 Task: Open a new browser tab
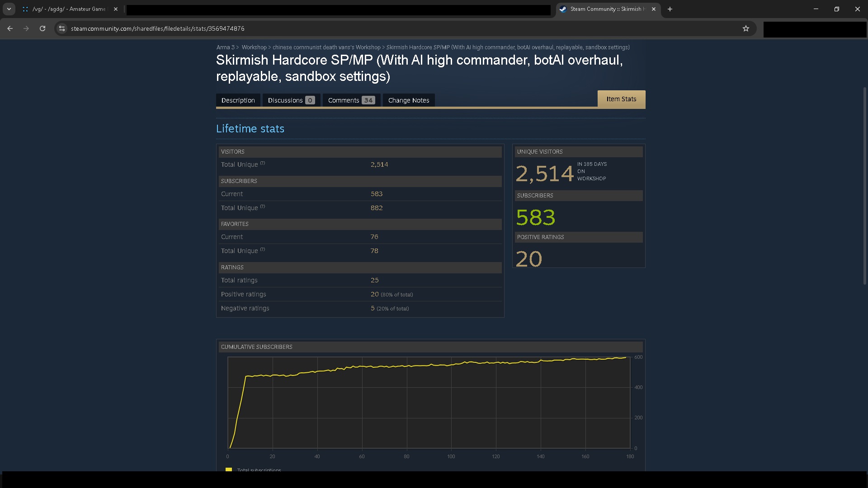tap(670, 9)
